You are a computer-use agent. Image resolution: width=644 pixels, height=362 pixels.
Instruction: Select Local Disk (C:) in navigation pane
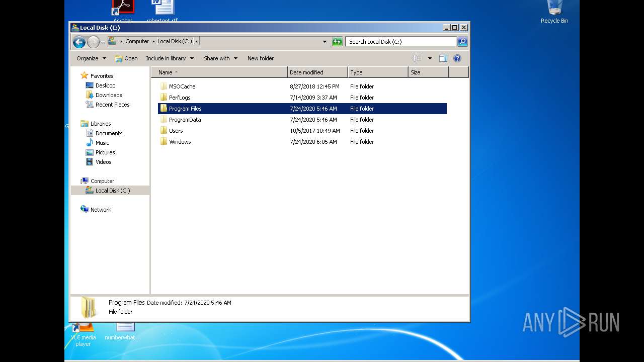click(110, 191)
